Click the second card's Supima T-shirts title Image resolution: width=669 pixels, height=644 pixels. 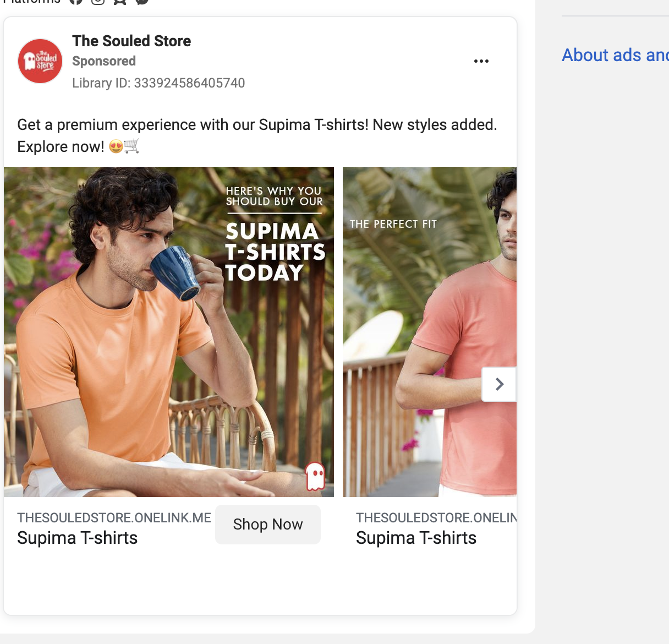click(x=416, y=538)
